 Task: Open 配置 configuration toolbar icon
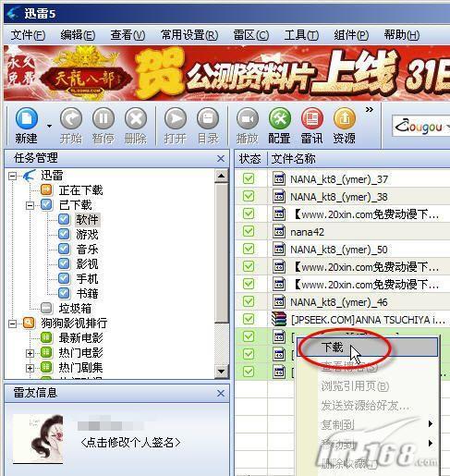coord(280,118)
